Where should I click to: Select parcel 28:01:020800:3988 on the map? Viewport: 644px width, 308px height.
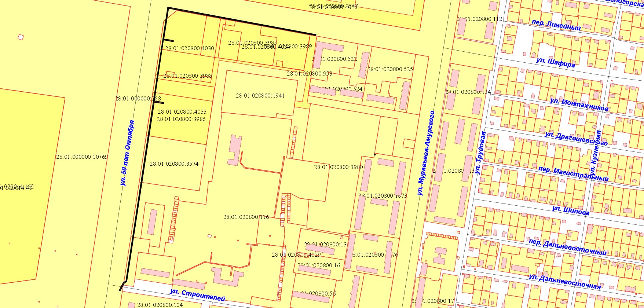click(x=187, y=76)
